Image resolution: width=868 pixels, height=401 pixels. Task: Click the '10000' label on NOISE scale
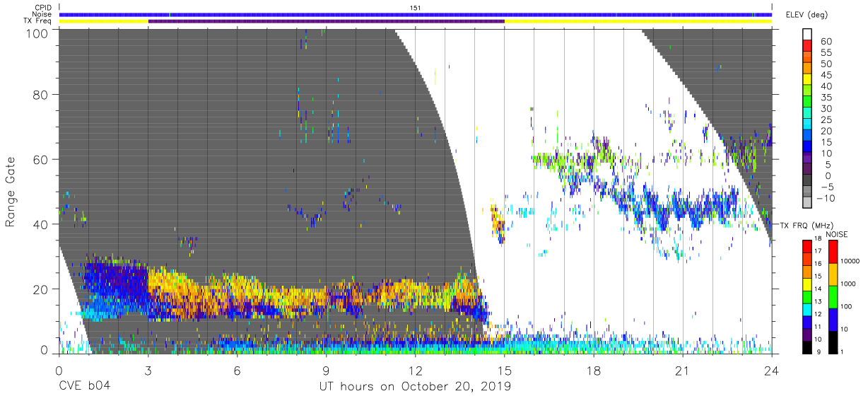click(x=849, y=261)
